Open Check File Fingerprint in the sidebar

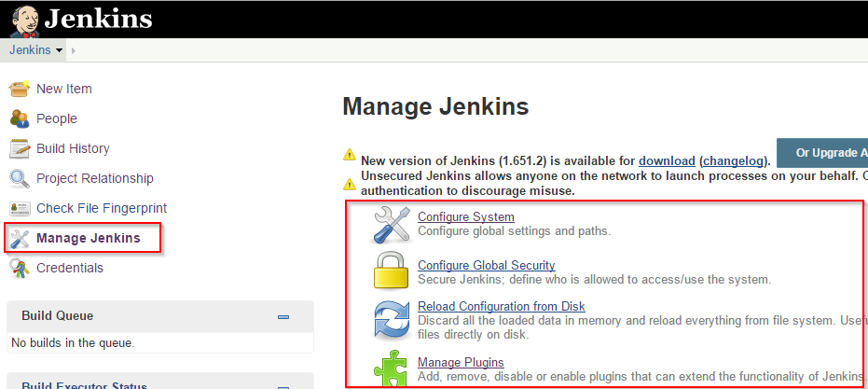click(x=102, y=208)
